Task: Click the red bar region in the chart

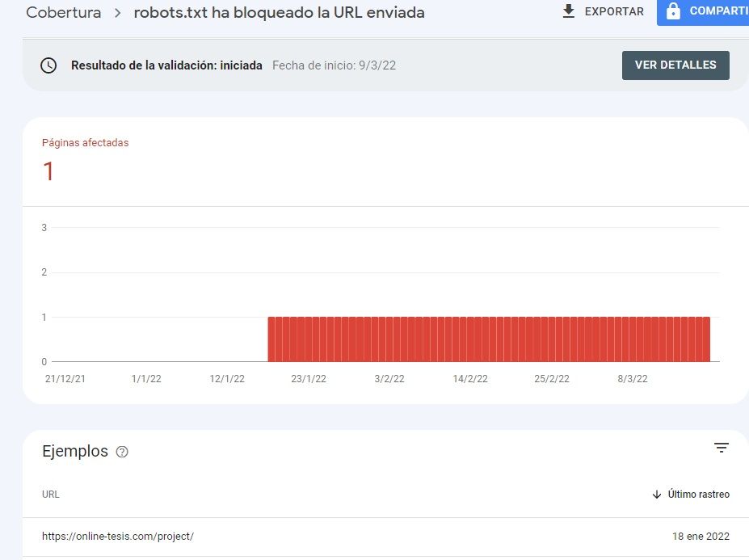Action: 489,339
